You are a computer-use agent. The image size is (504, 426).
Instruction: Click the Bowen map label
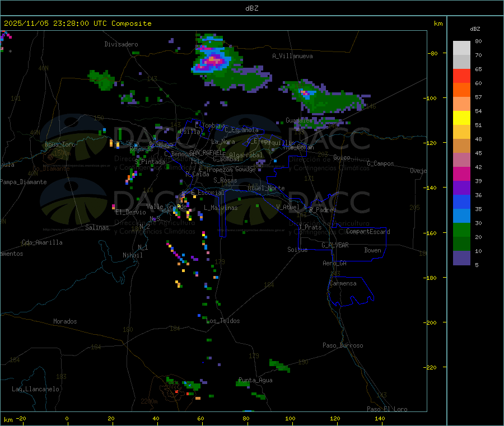click(x=373, y=250)
